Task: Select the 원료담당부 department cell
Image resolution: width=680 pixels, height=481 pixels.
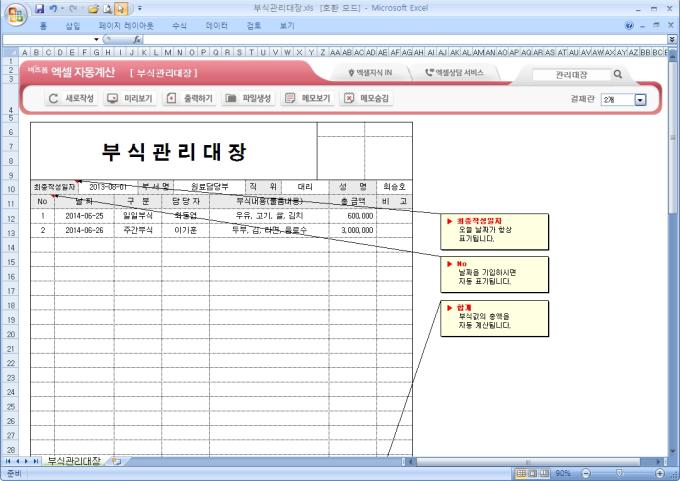Action: [x=209, y=187]
